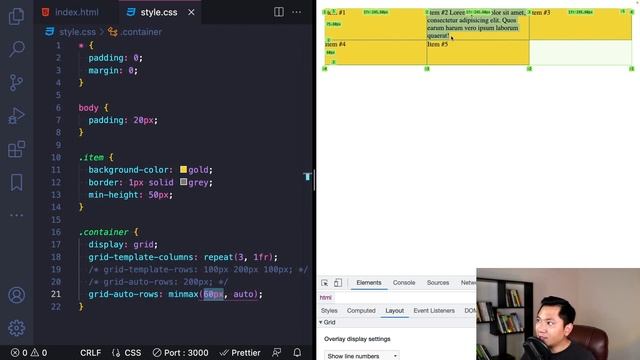The width and height of the screenshot is (640, 360).
Task: Click the Prettier status bar item
Action: (240, 353)
